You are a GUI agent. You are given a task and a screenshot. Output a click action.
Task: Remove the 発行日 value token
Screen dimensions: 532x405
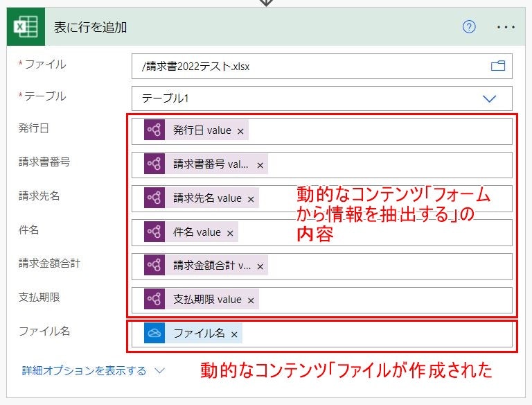[x=240, y=131]
